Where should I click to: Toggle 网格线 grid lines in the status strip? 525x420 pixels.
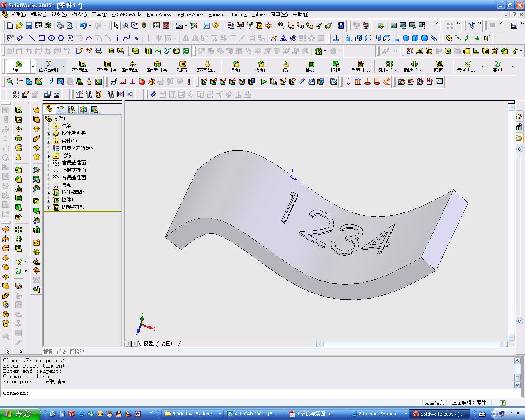77,352
